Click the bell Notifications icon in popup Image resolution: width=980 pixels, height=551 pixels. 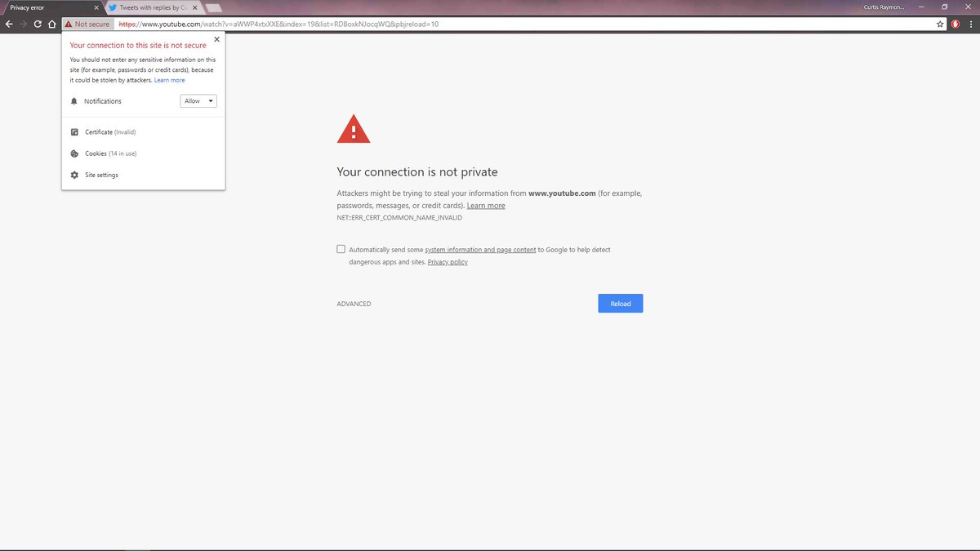pyautogui.click(x=74, y=101)
